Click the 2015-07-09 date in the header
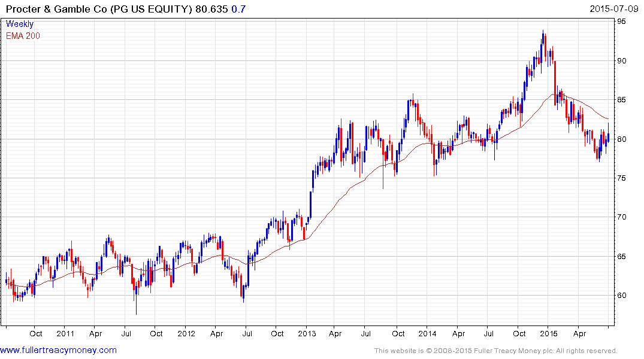This screenshot has width=644, height=359. tap(615, 9)
